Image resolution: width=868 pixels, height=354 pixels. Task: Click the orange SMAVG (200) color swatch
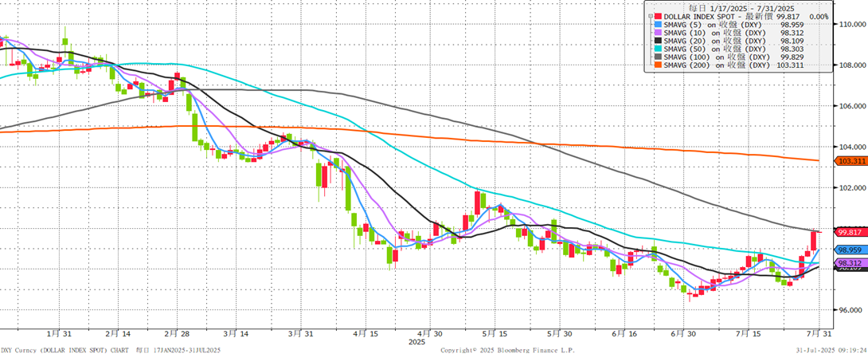coord(659,65)
